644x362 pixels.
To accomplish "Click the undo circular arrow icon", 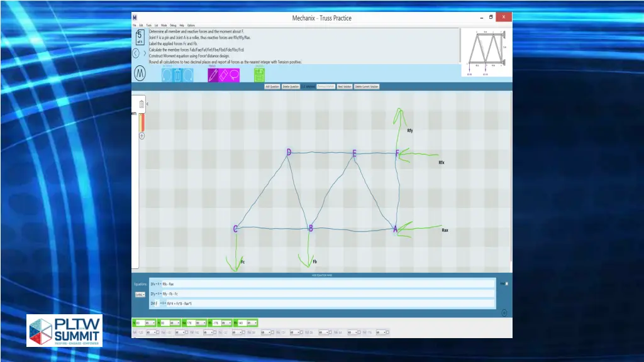I will point(167,75).
